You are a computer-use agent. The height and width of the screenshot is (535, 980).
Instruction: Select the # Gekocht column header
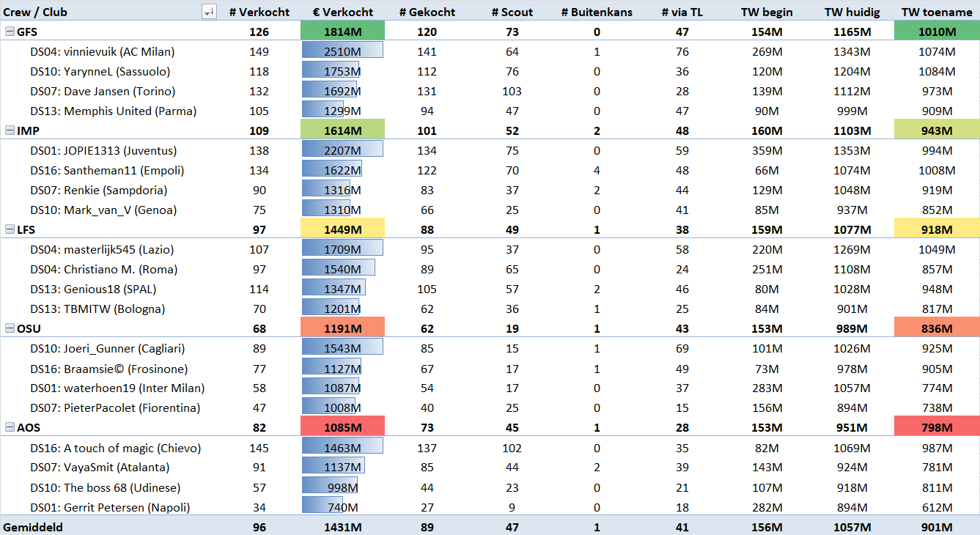click(427, 12)
